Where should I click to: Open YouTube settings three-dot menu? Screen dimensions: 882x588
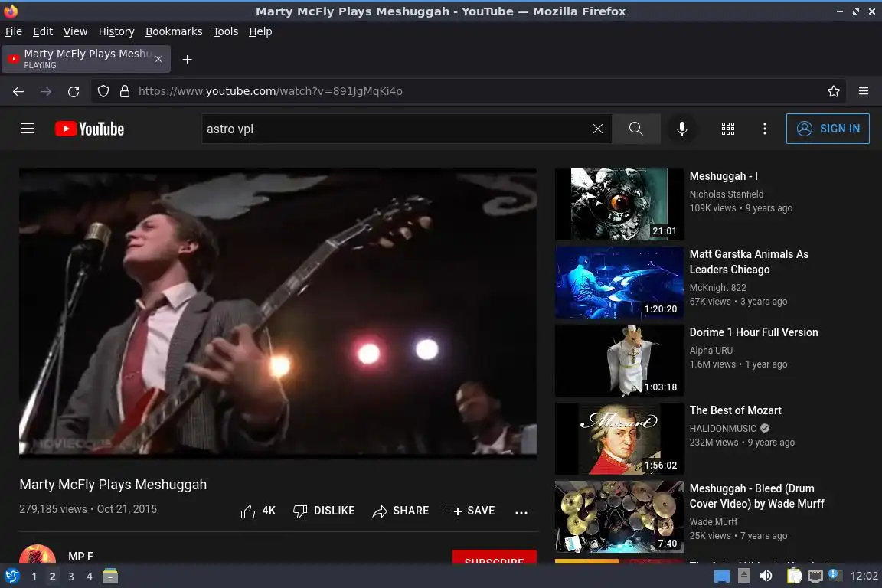pos(764,129)
